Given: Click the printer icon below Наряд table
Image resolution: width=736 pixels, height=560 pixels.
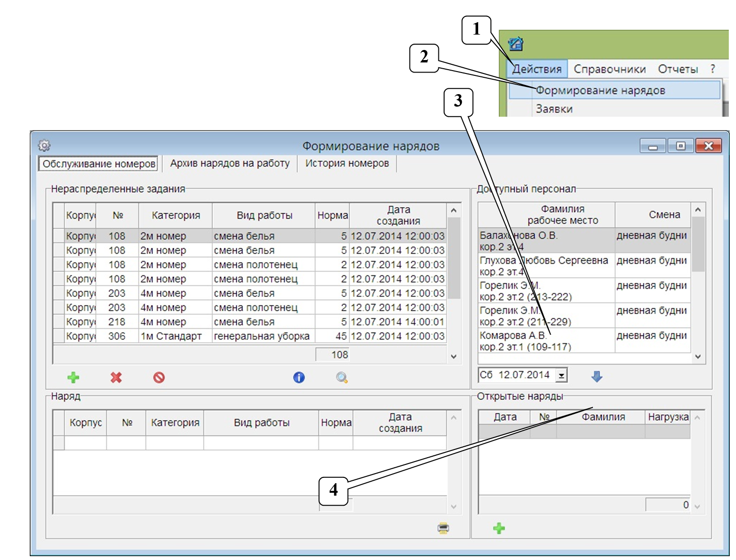Looking at the screenshot, I should pyautogui.click(x=443, y=528).
